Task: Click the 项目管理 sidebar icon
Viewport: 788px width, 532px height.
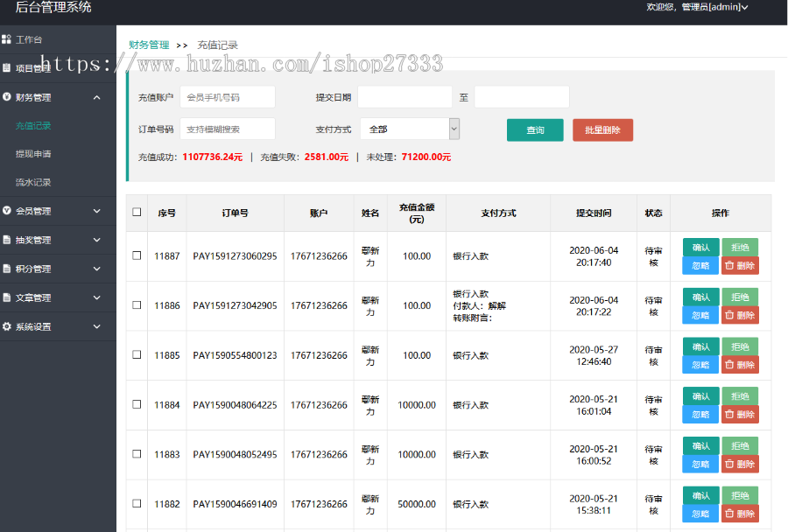Action: [6, 68]
